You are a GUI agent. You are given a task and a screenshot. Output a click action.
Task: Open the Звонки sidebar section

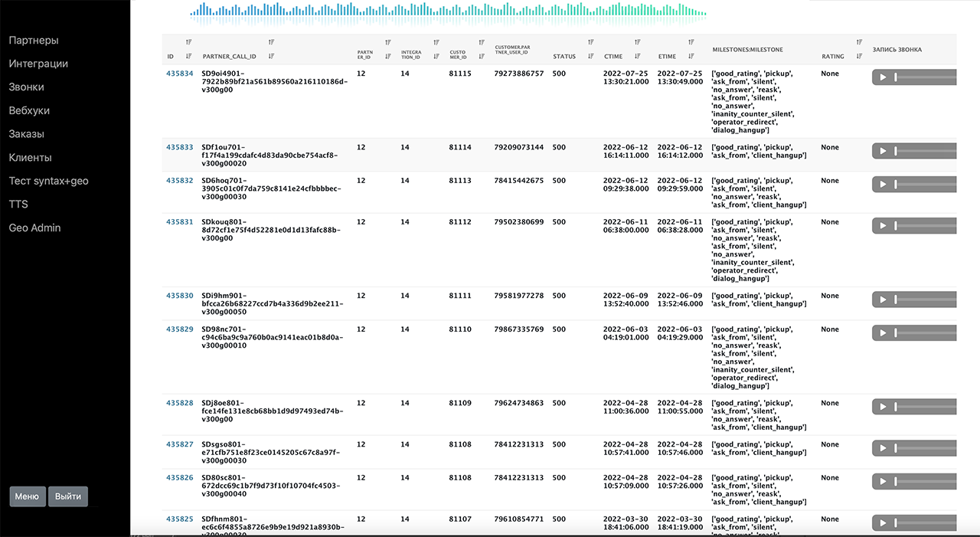click(27, 87)
